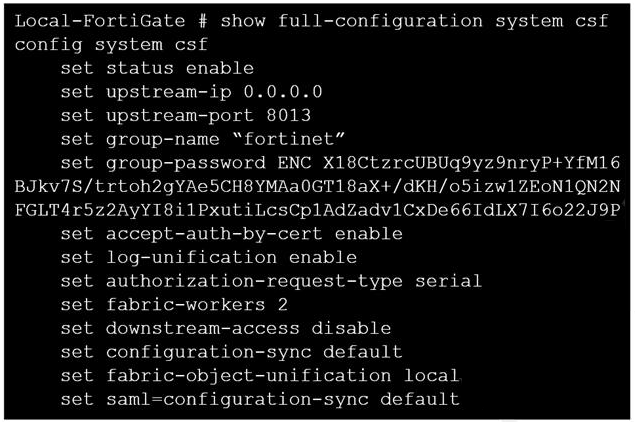635x422 pixels.
Task: Click the "set downstream-access disable" line
Action: coord(225,328)
